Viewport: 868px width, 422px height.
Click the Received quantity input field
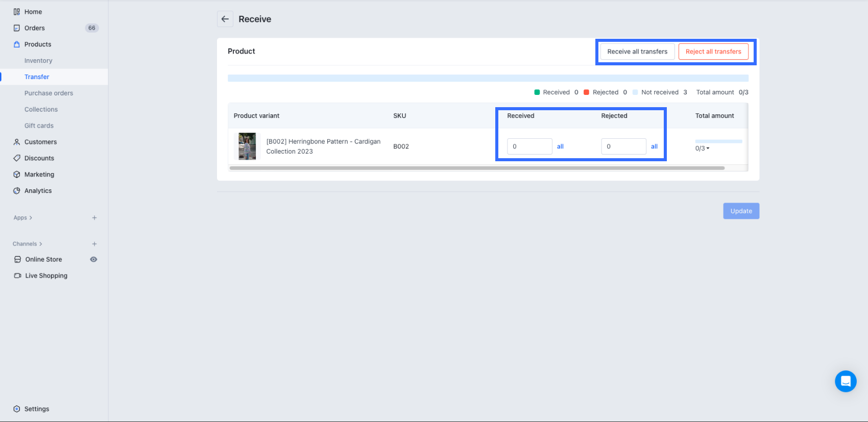[529, 146]
